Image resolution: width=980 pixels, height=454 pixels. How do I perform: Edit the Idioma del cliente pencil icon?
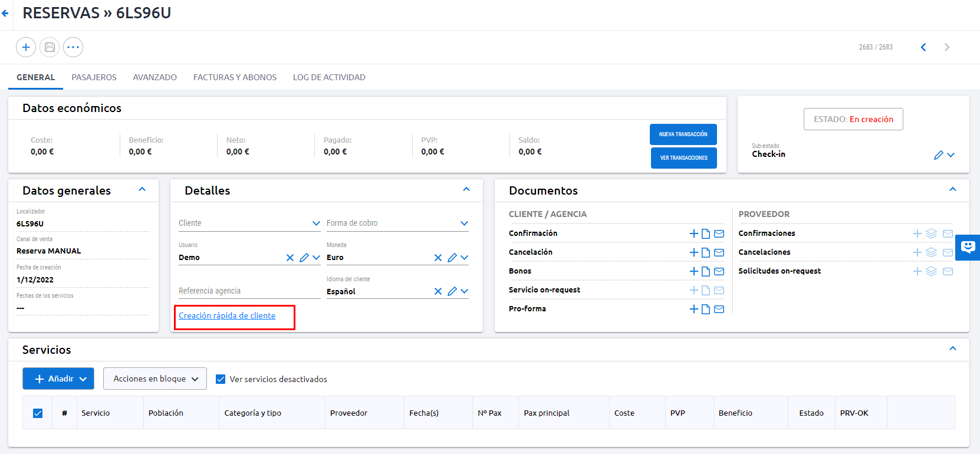452,291
